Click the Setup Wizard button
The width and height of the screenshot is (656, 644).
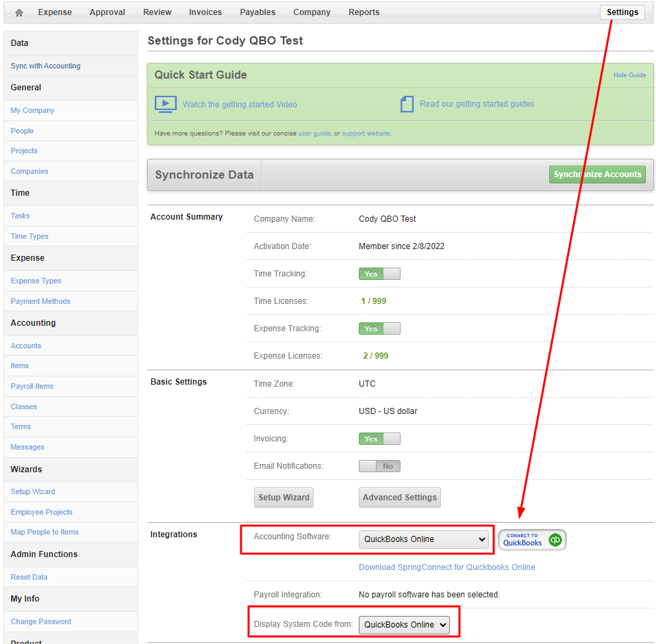[283, 498]
